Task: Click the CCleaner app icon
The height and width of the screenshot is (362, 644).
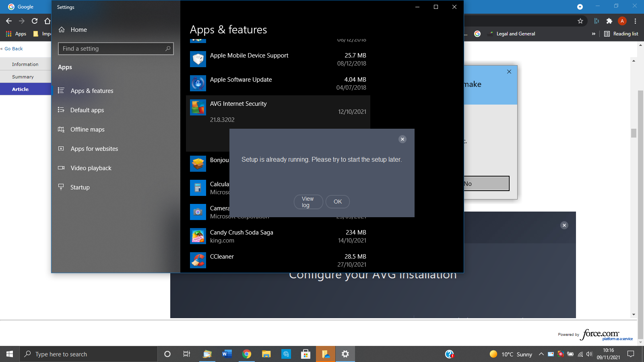Action: [198, 260]
